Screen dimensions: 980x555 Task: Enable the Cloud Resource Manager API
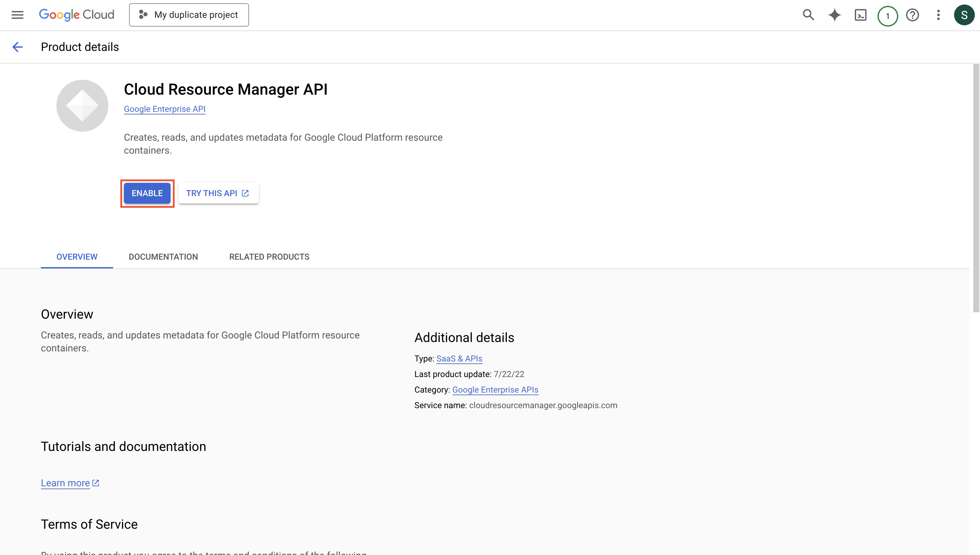pyautogui.click(x=147, y=193)
